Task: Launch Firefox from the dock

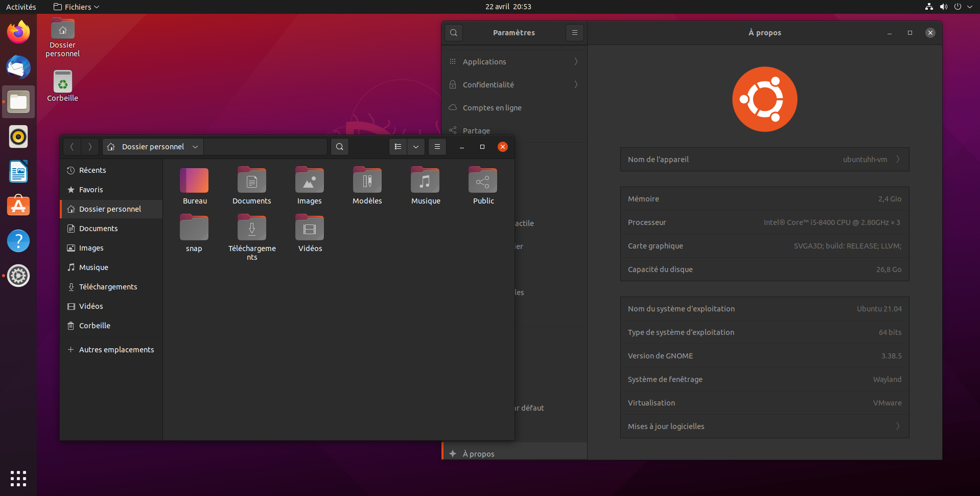Action: (x=18, y=32)
